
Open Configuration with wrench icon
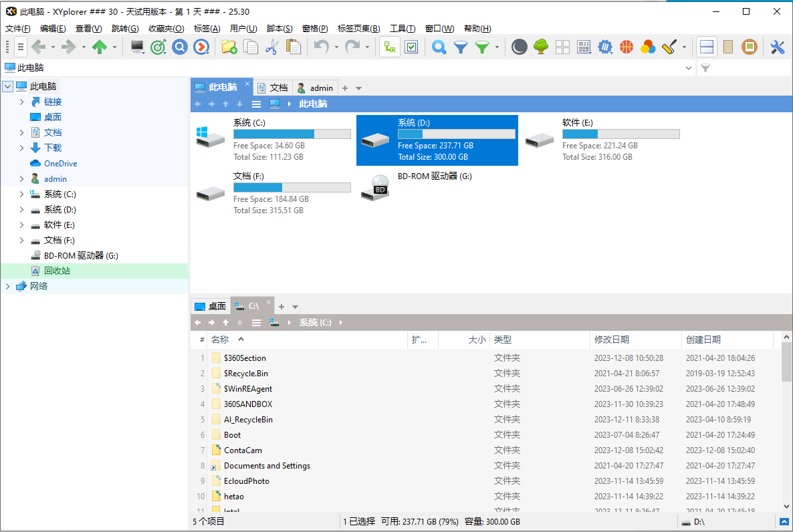click(777, 47)
